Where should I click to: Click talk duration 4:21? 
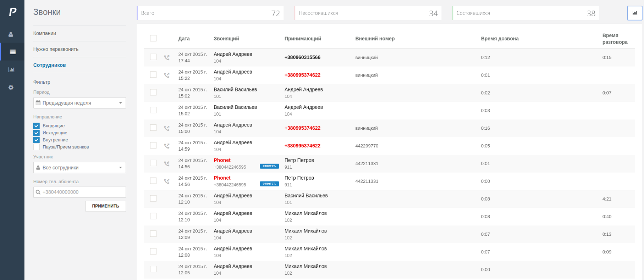(607, 199)
